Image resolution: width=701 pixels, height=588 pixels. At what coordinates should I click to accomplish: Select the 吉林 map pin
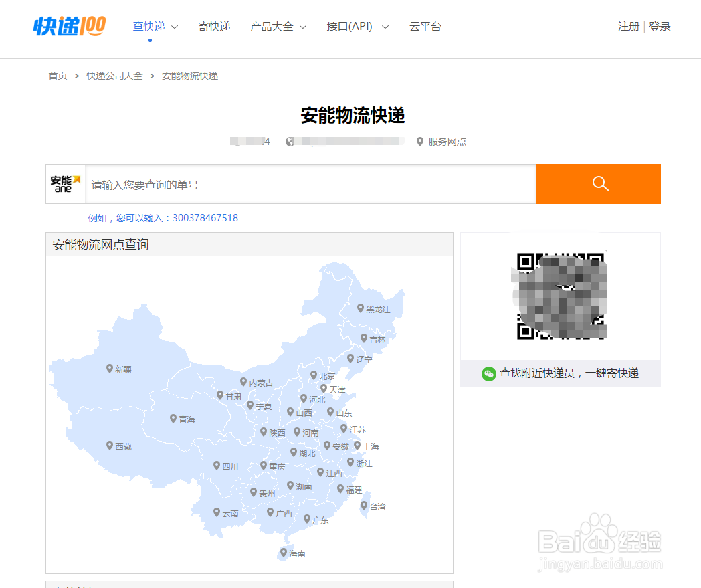click(x=364, y=338)
